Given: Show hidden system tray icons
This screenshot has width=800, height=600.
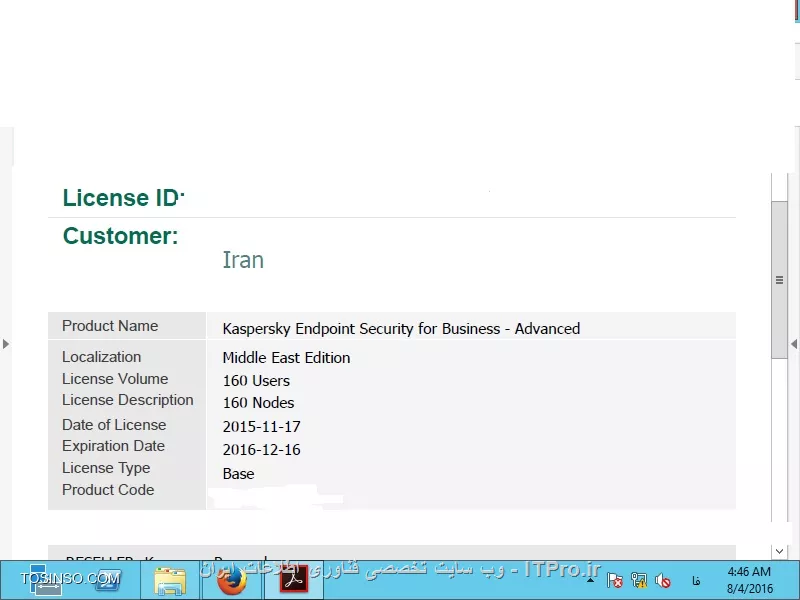Looking at the screenshot, I should pos(590,581).
